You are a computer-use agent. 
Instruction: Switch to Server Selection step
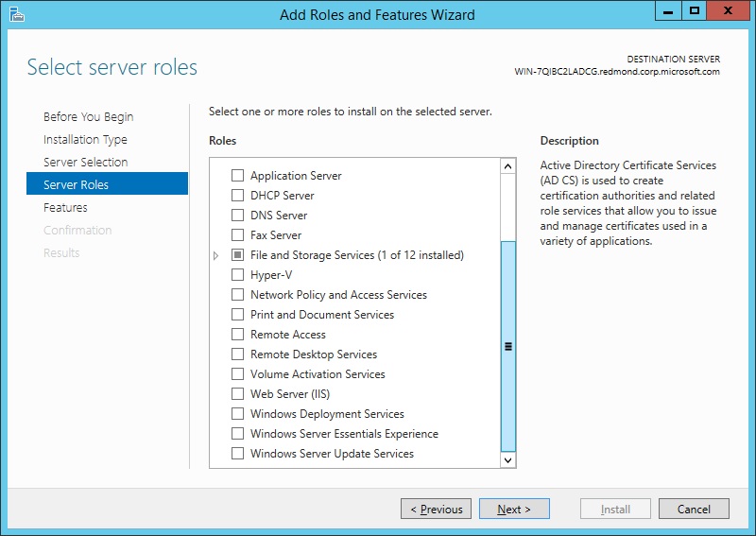(x=85, y=162)
